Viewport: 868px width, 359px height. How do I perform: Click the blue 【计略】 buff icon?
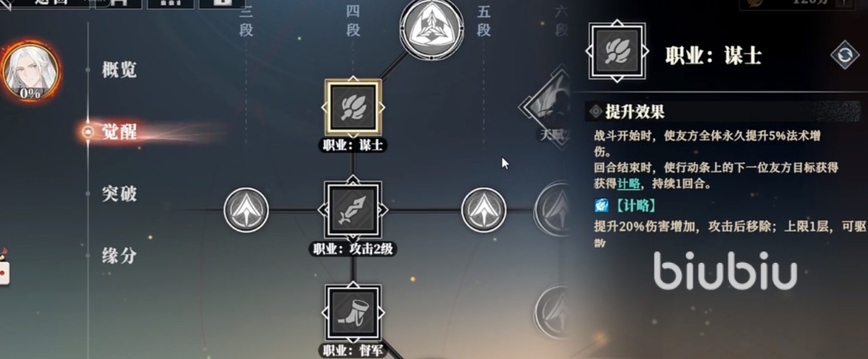point(601,205)
